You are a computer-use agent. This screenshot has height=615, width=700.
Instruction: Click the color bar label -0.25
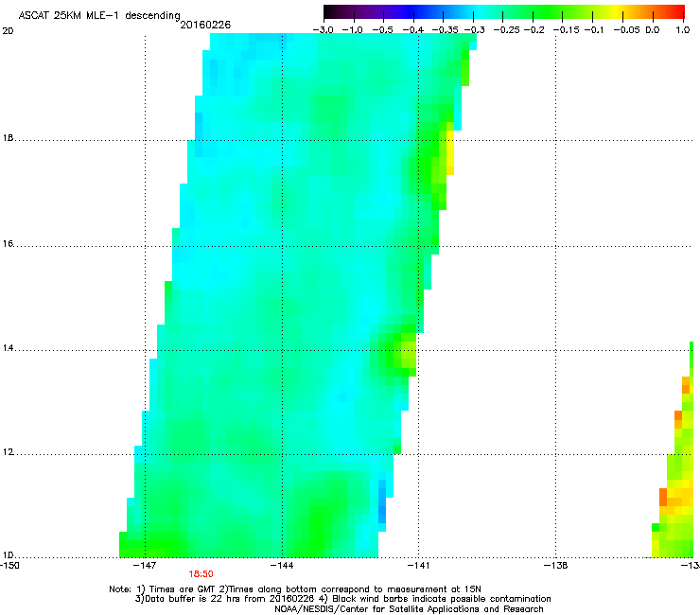point(506,30)
